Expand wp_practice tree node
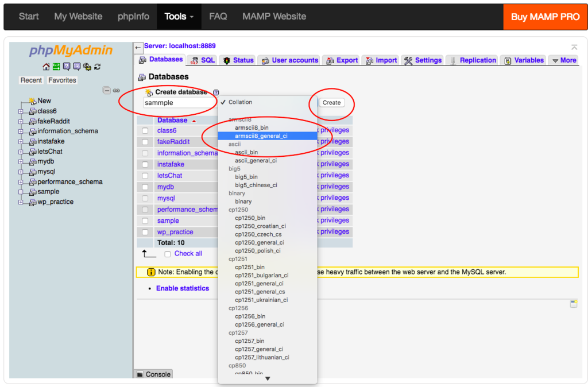 tap(21, 202)
